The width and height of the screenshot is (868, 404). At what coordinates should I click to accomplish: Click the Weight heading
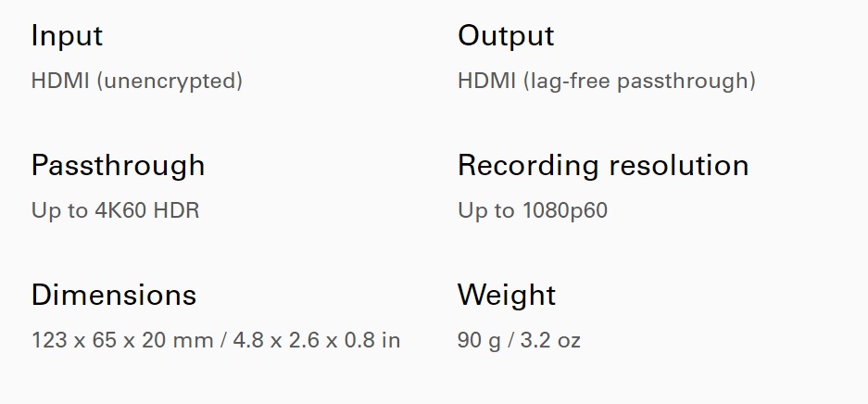tap(507, 295)
